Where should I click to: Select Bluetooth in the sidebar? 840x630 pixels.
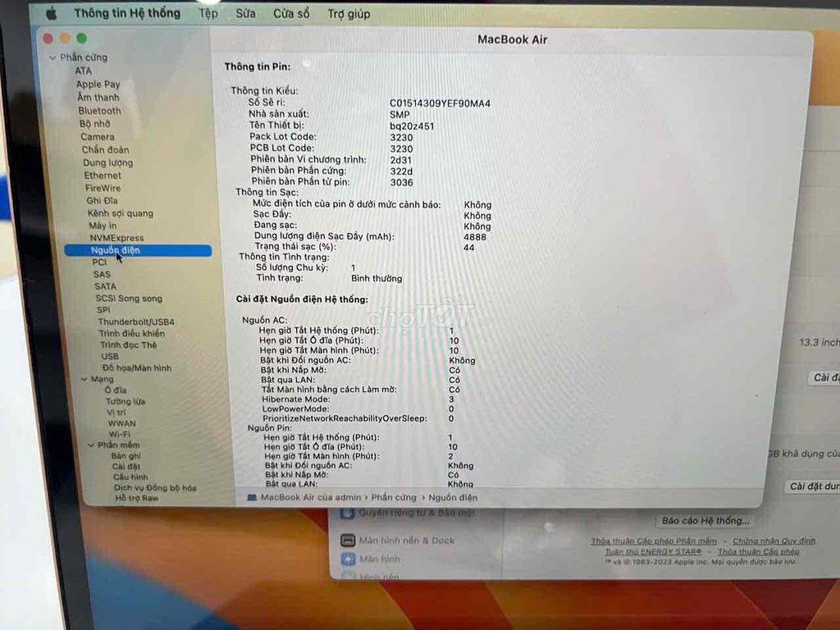99,111
